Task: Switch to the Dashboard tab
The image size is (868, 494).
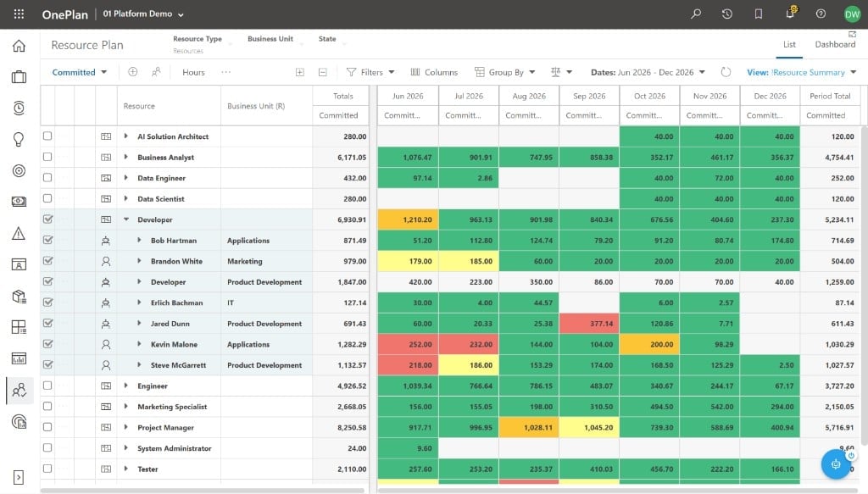Action: coord(835,45)
